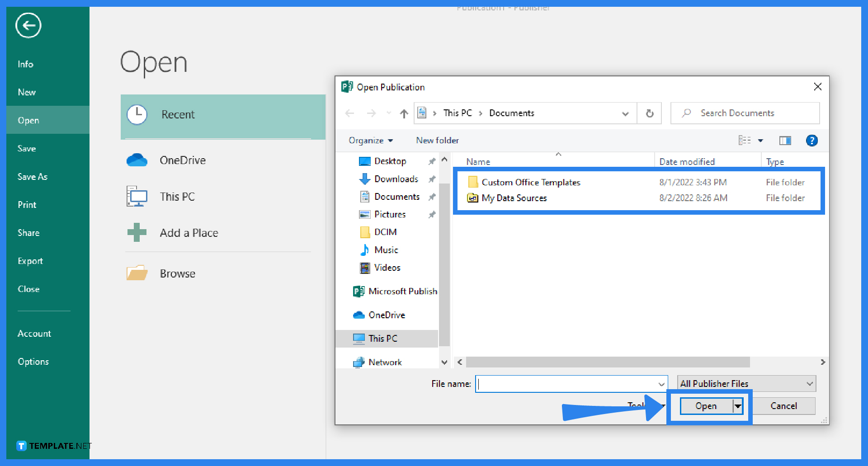
Task: Select Export in the sidebar menu
Action: click(x=30, y=261)
